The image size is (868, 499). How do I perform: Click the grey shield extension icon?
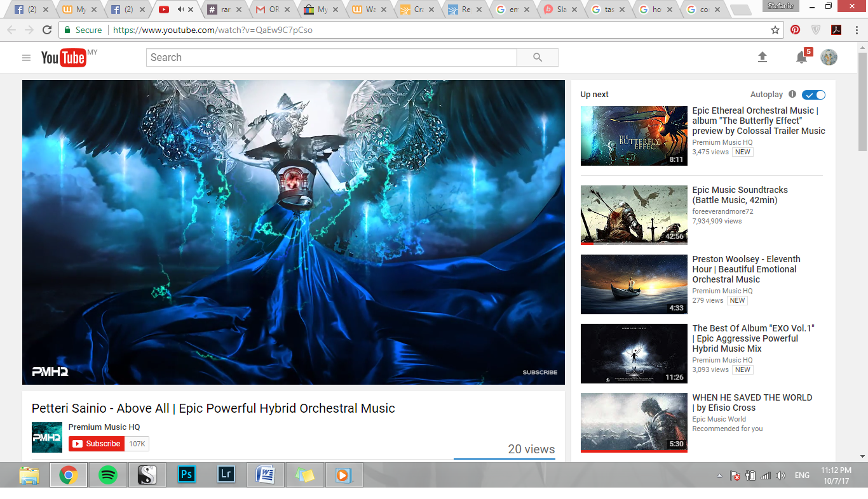[816, 30]
